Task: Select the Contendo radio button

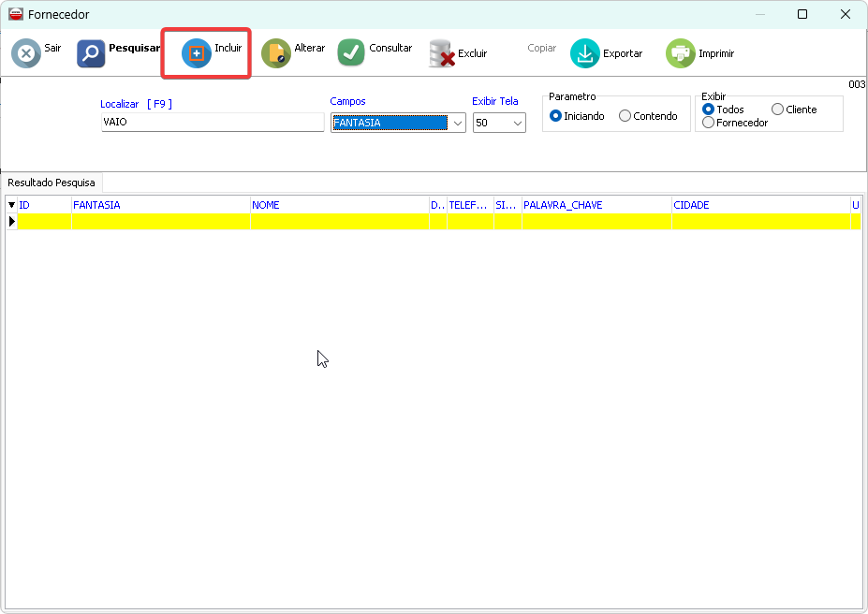Action: click(625, 116)
